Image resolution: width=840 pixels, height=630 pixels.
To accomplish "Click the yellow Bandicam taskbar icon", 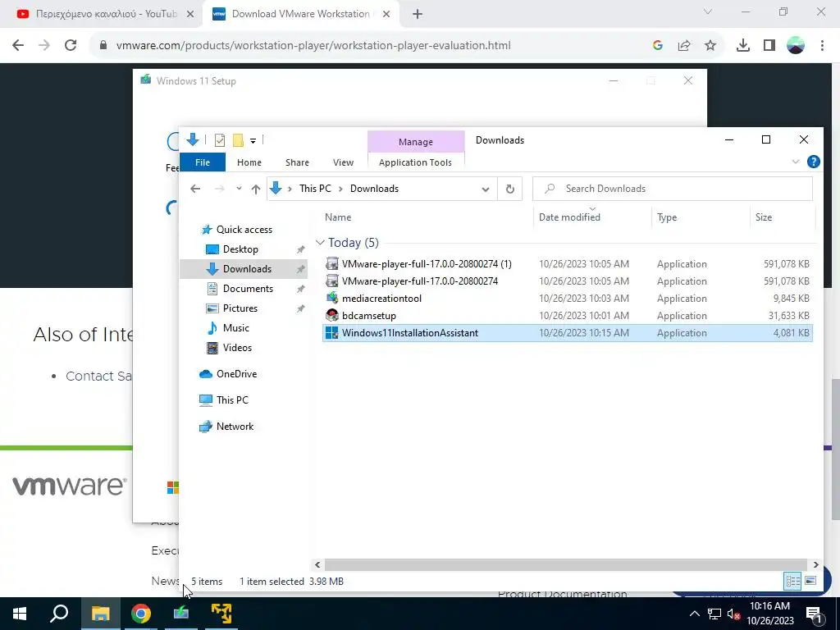I will click(x=221, y=614).
